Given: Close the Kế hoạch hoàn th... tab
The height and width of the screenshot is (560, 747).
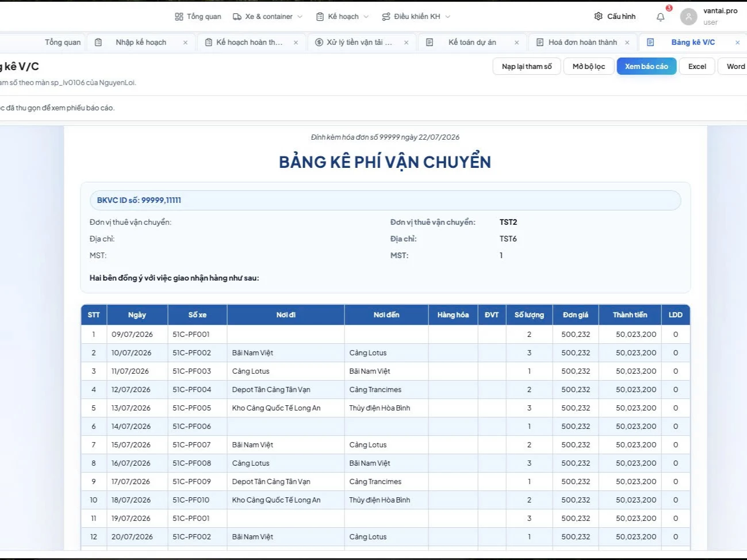Looking at the screenshot, I should 296,43.
